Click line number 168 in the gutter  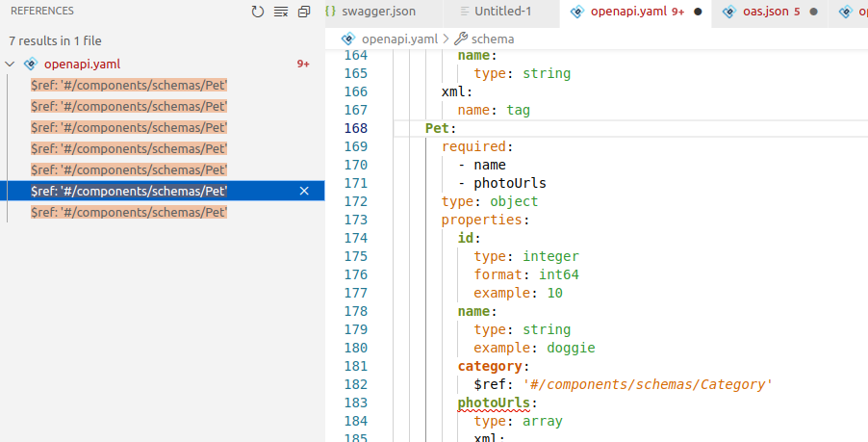355,129
